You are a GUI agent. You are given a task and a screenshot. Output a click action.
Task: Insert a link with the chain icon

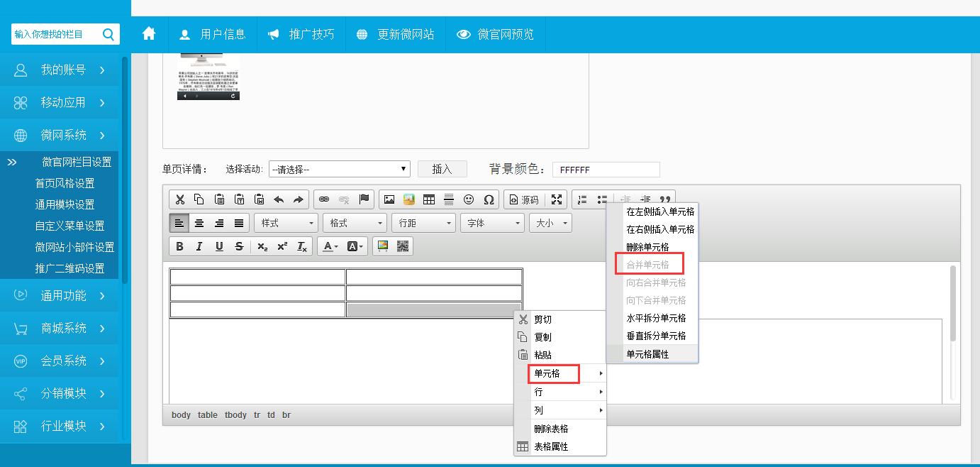324,200
